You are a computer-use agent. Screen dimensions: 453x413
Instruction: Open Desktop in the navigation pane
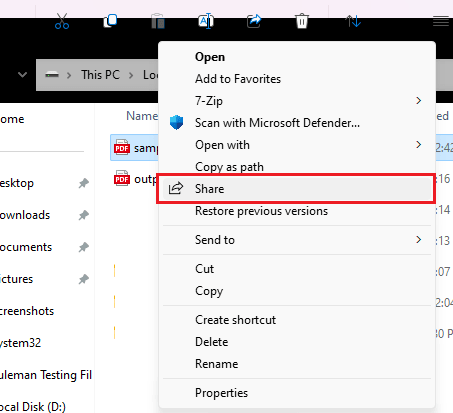coord(17,183)
